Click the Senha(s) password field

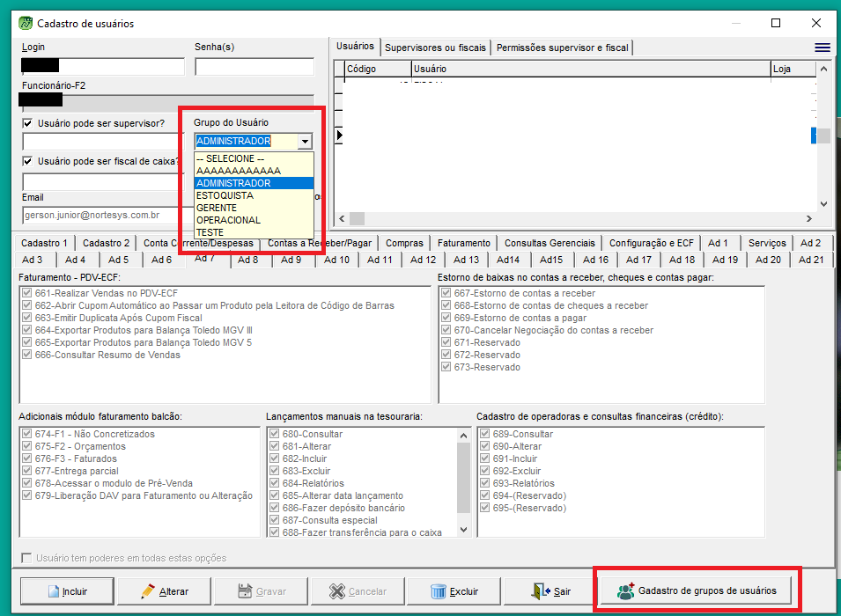pyautogui.click(x=254, y=67)
